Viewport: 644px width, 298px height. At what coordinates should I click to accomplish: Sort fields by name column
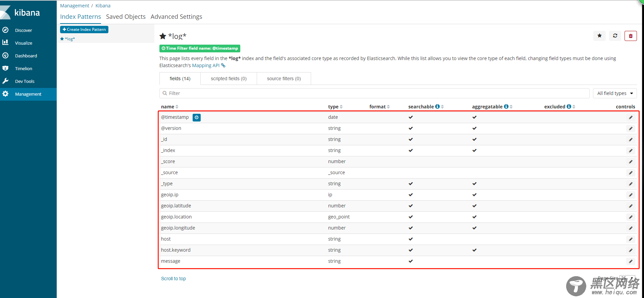pos(169,107)
